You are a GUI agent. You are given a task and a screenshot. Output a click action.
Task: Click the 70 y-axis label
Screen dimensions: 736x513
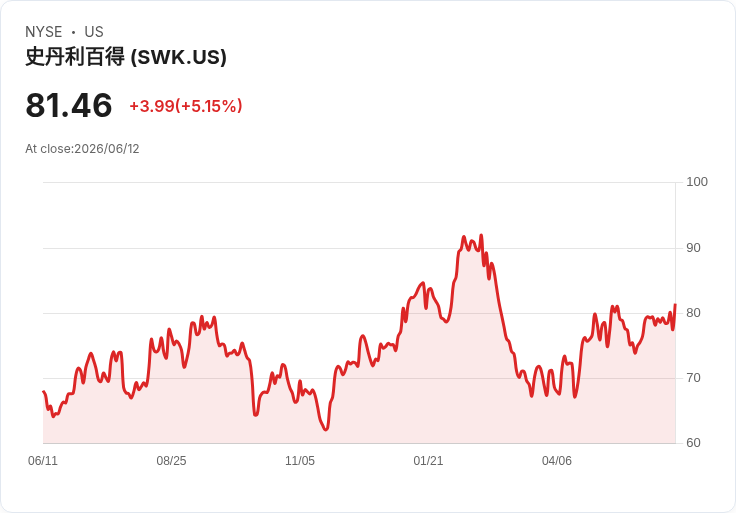click(693, 378)
